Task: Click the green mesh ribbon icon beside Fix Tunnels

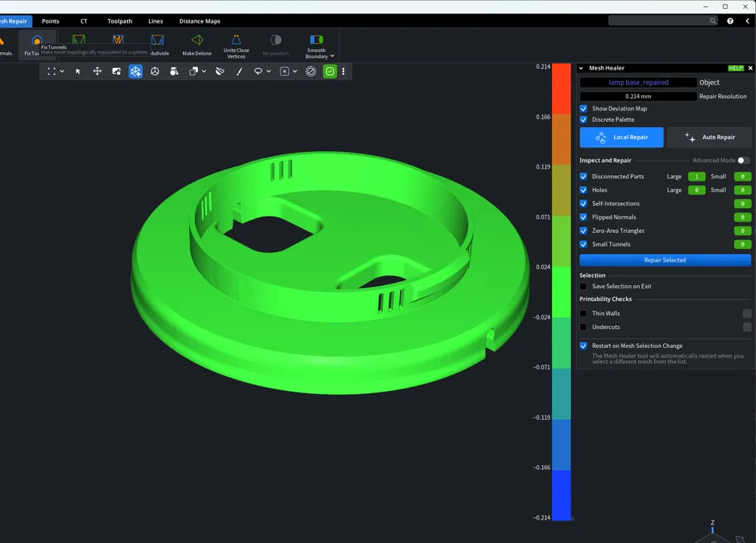Action: point(79,40)
